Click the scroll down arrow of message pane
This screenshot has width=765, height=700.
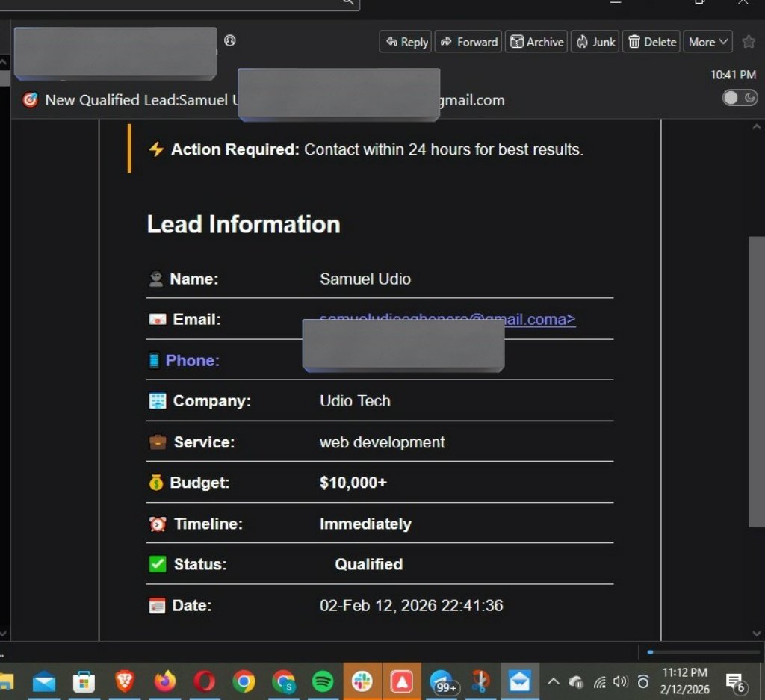(756, 634)
